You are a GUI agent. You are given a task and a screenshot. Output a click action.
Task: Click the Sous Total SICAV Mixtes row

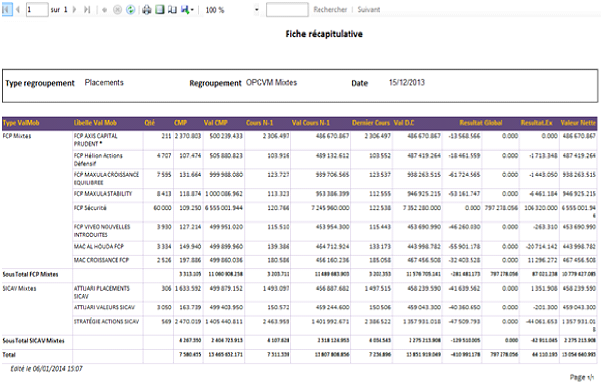[299, 341]
